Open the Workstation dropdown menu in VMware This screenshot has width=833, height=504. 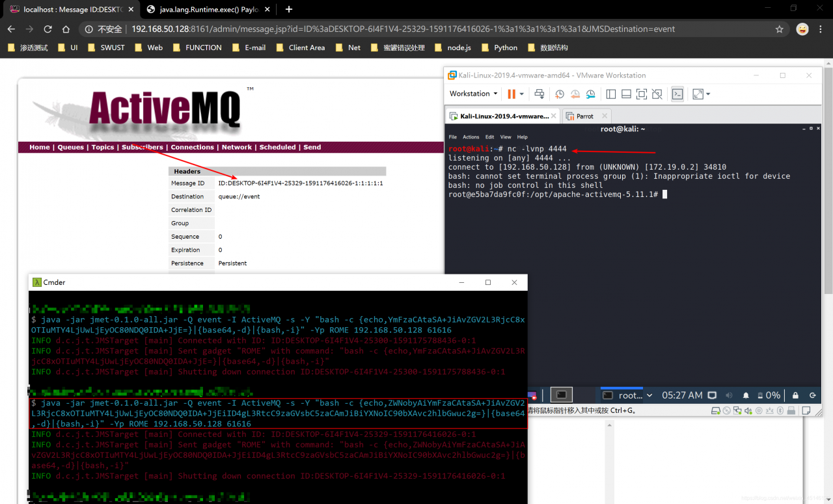pos(473,94)
